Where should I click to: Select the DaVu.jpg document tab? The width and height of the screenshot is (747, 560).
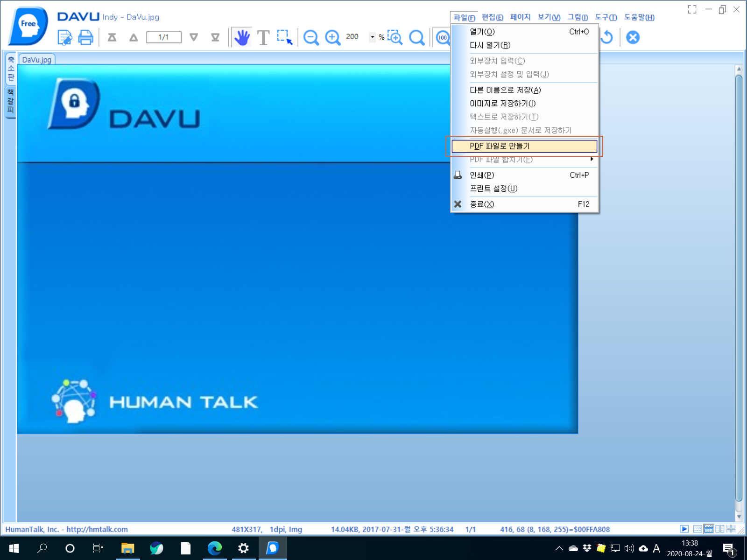[37, 60]
